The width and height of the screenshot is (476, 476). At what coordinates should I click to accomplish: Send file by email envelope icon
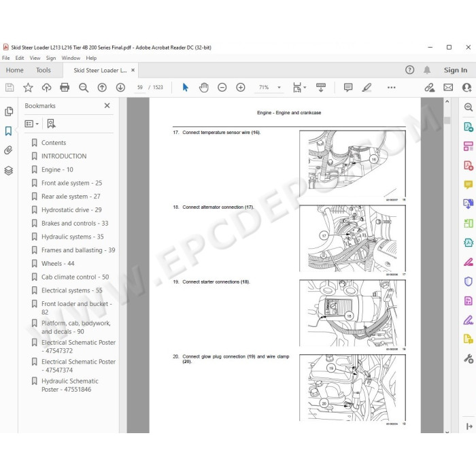pyautogui.click(x=448, y=88)
